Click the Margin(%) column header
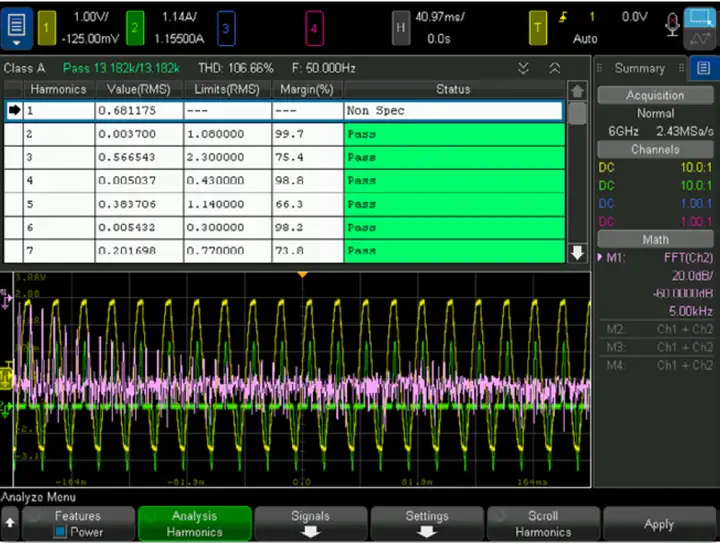Image resolution: width=720 pixels, height=543 pixels. pos(307,89)
